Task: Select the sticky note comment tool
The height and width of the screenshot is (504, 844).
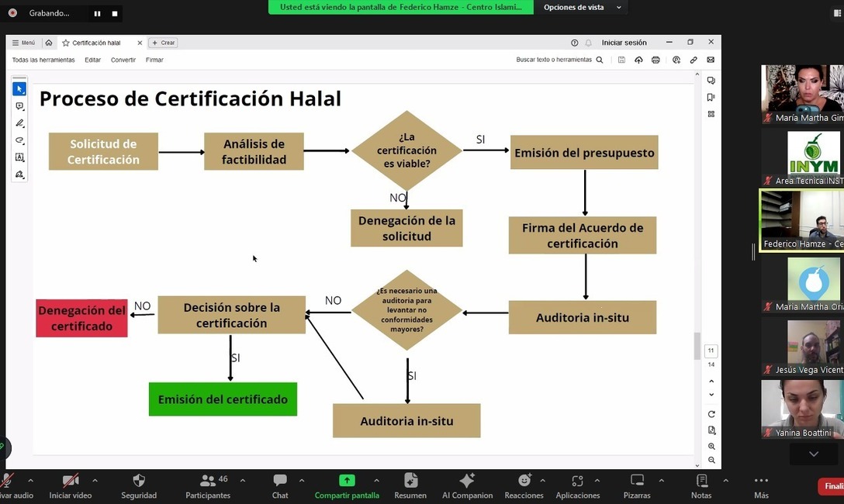Action: (x=20, y=106)
